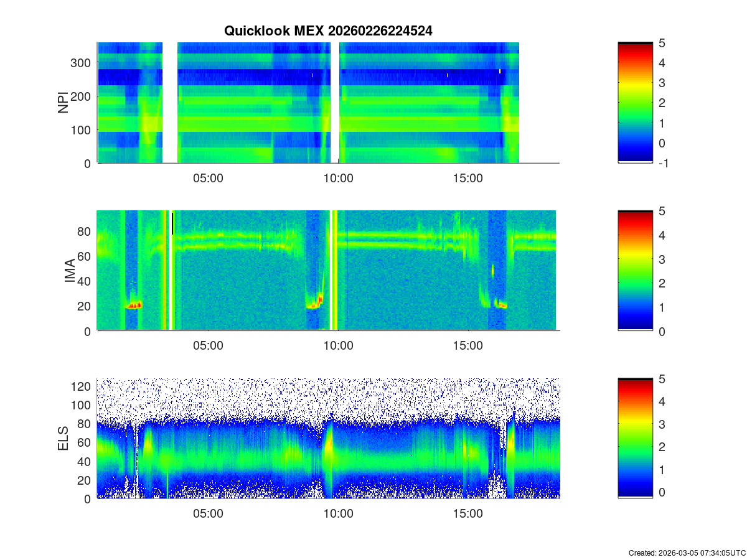Click the Created timestamp text at bottom right
The height and width of the screenshot is (560, 747).
[x=687, y=553]
